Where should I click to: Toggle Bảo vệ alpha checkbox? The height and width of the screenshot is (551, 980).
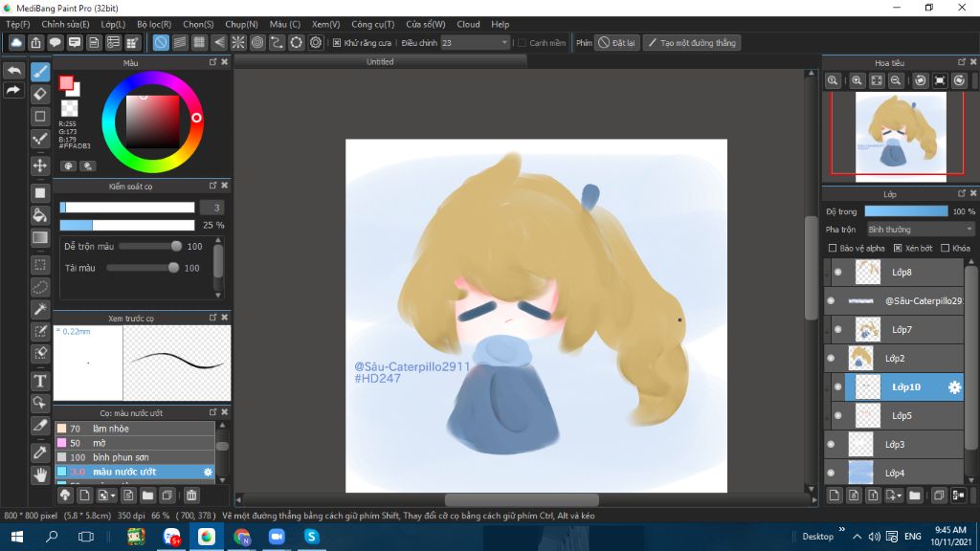click(833, 248)
